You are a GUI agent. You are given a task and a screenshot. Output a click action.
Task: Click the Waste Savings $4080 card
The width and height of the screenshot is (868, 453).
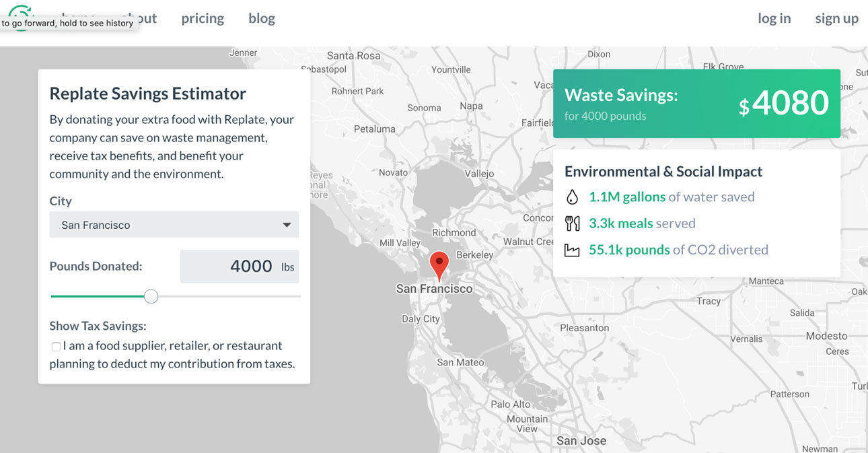696,104
